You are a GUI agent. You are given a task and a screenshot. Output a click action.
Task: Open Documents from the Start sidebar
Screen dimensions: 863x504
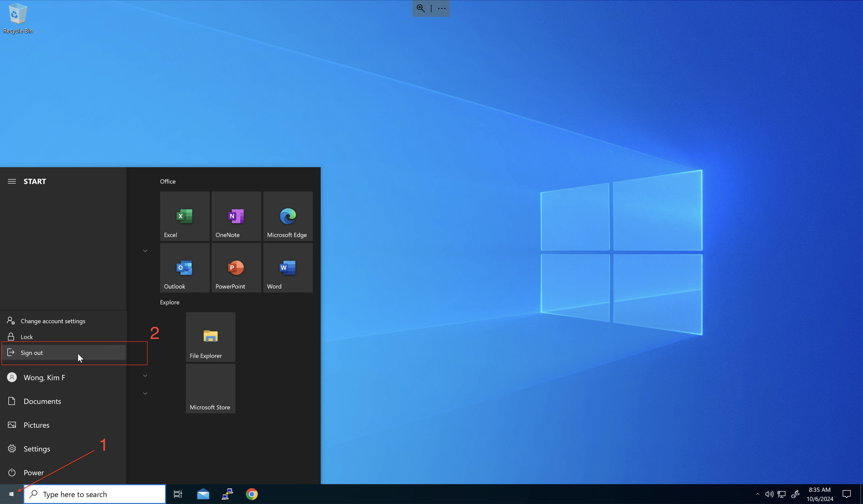point(63,401)
